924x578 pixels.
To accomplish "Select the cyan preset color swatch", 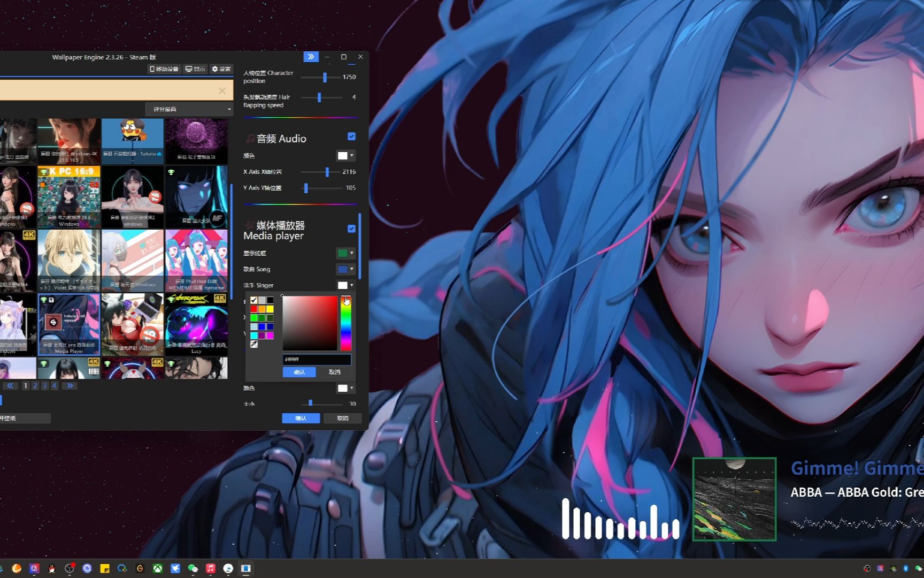I will tap(254, 336).
